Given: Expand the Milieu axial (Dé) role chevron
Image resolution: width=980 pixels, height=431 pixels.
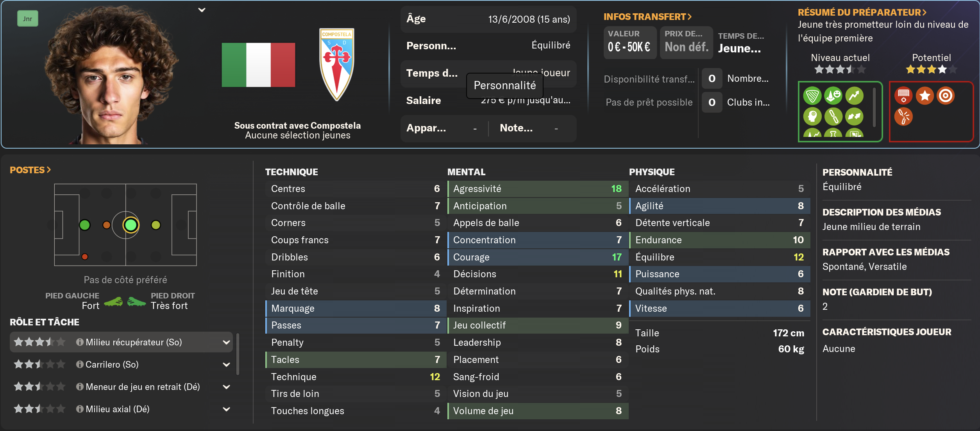Looking at the screenshot, I should 226,409.
